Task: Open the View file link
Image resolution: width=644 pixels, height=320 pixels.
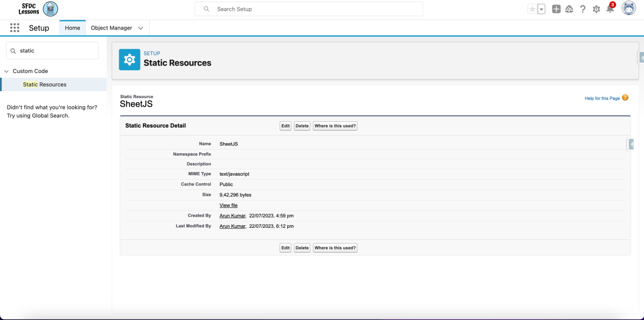Action: [x=229, y=205]
